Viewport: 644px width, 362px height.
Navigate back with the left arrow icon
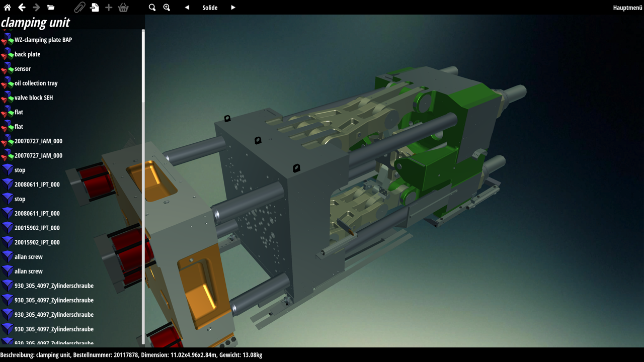(22, 8)
